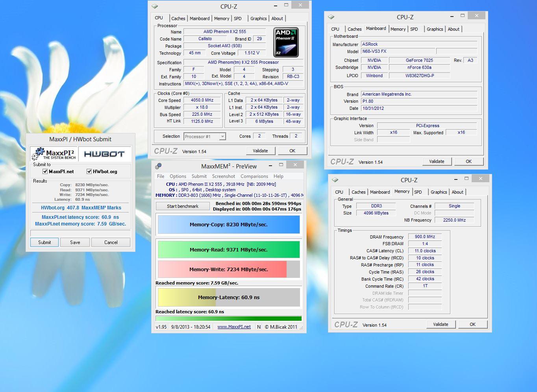Click the CPU-Z app icon in CPU tab window
Viewport: 537px width, 392px height.
155,6
